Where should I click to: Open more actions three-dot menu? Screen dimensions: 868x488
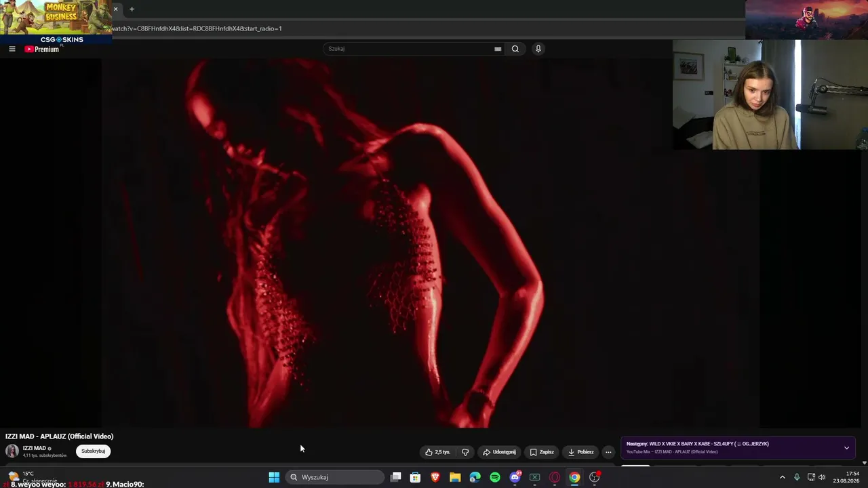coord(608,452)
